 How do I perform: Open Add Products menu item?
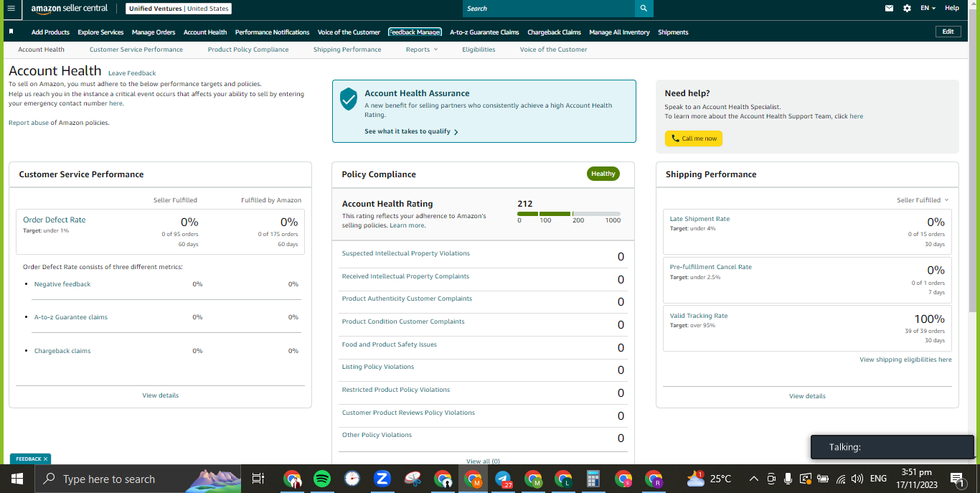(50, 32)
